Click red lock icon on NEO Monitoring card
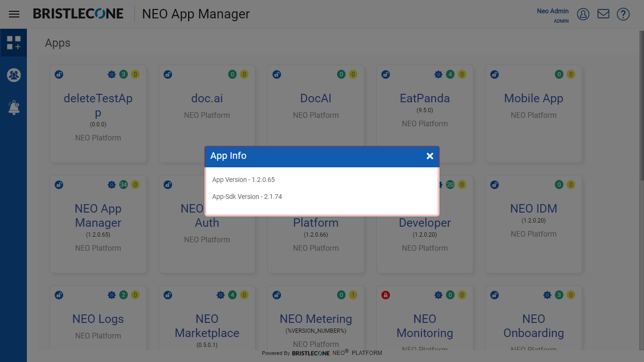 tap(386, 295)
